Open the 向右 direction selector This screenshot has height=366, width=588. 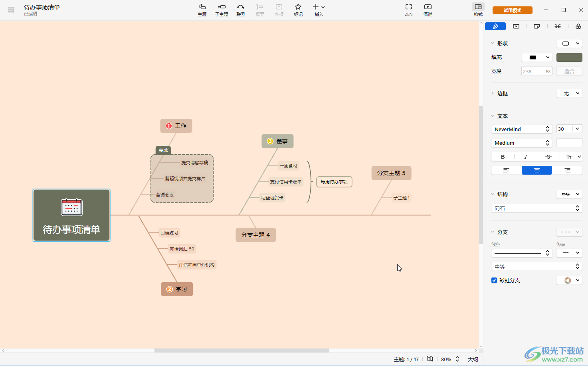[537, 208]
